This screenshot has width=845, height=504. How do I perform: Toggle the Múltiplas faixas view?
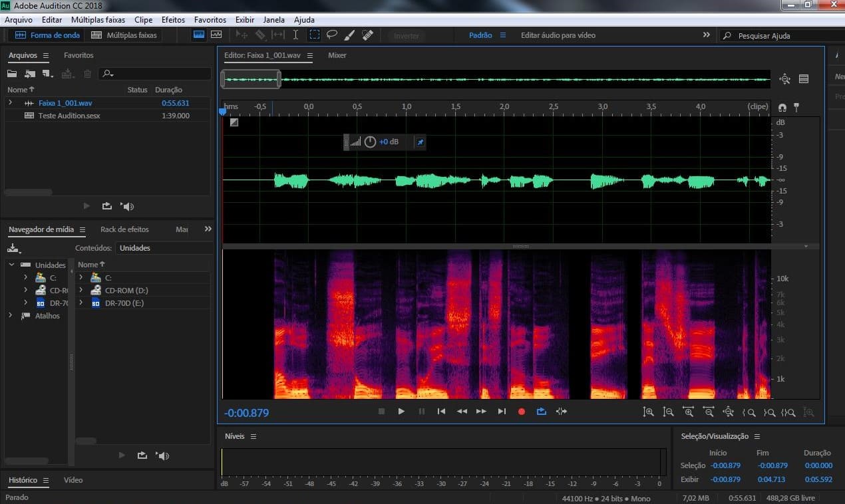(124, 35)
